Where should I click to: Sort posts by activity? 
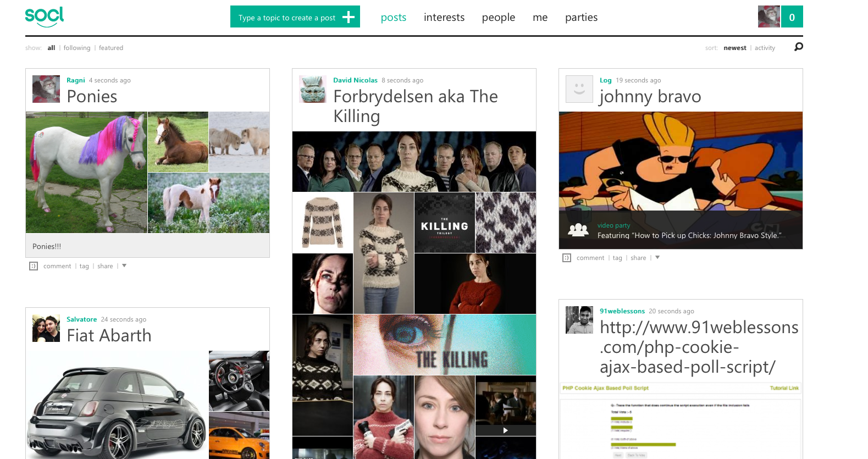765,48
